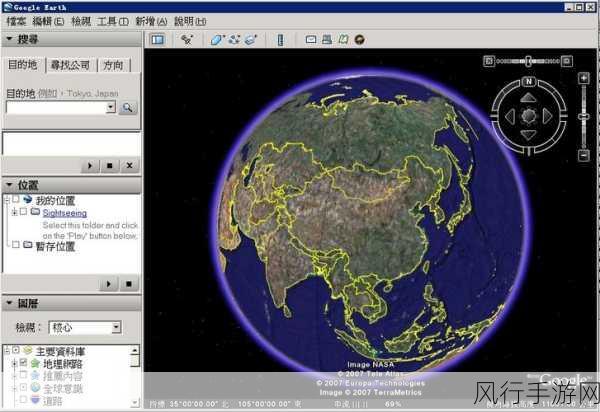Pan up with the compass up arrow
600x412 pixels.
[528, 98]
